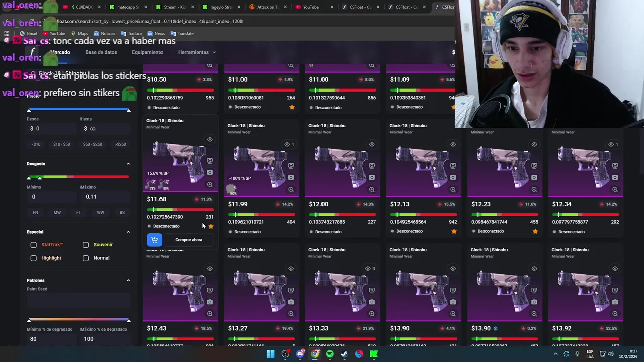Click the camera icon on the $11.99 card
Image resolution: width=644 pixels, height=362 pixels.
tap(291, 177)
